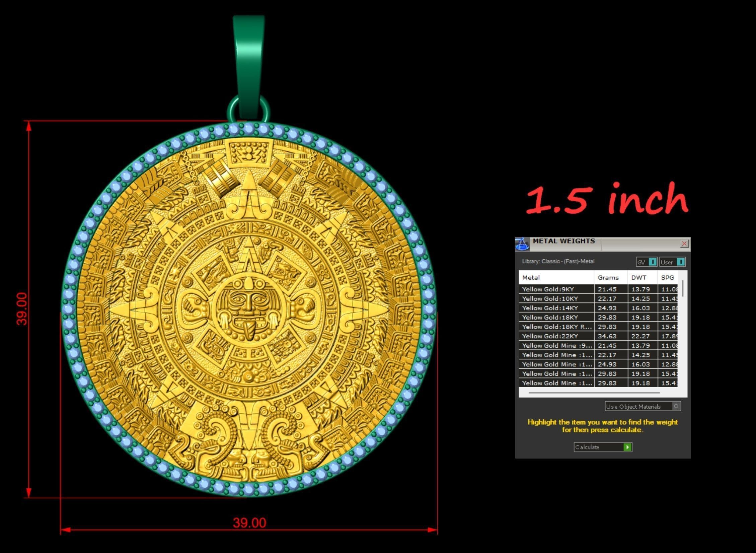
Task: Click the SPG column header
Action: pos(668,278)
